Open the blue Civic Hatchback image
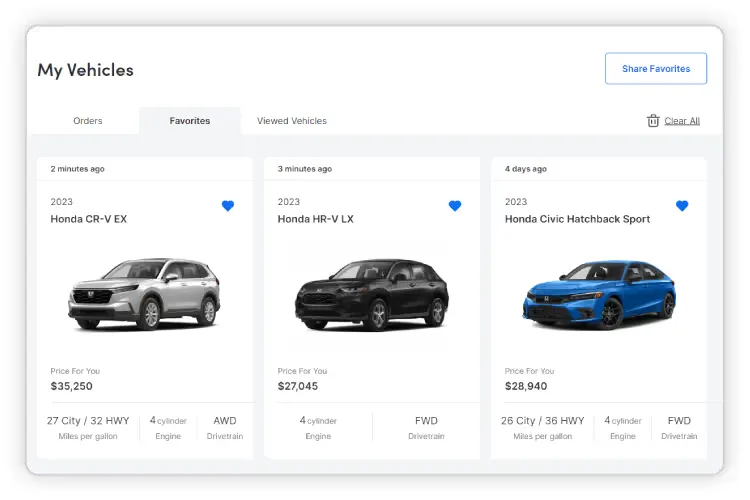750x500 pixels. pos(599,294)
